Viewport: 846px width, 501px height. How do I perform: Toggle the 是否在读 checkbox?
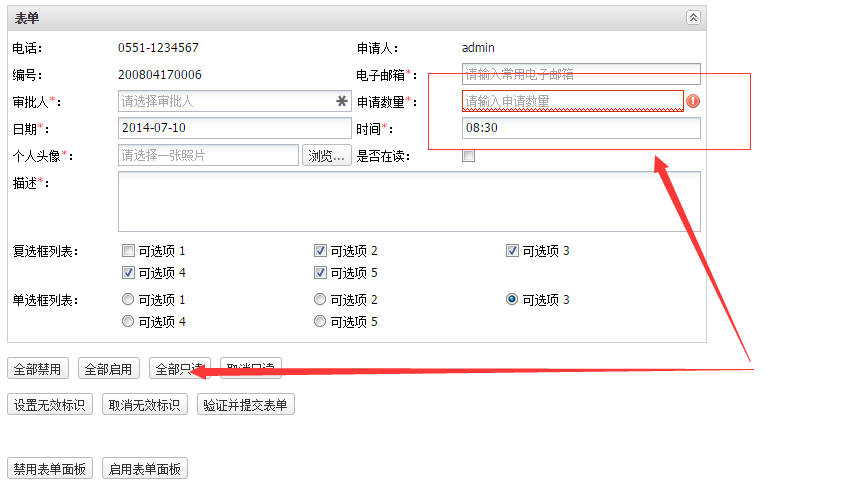point(468,156)
